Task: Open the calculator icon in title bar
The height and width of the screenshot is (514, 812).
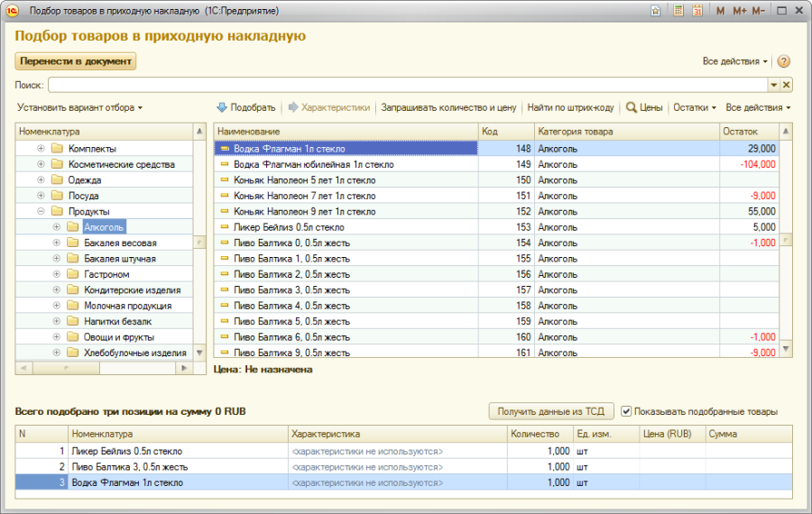Action: pyautogui.click(x=678, y=11)
